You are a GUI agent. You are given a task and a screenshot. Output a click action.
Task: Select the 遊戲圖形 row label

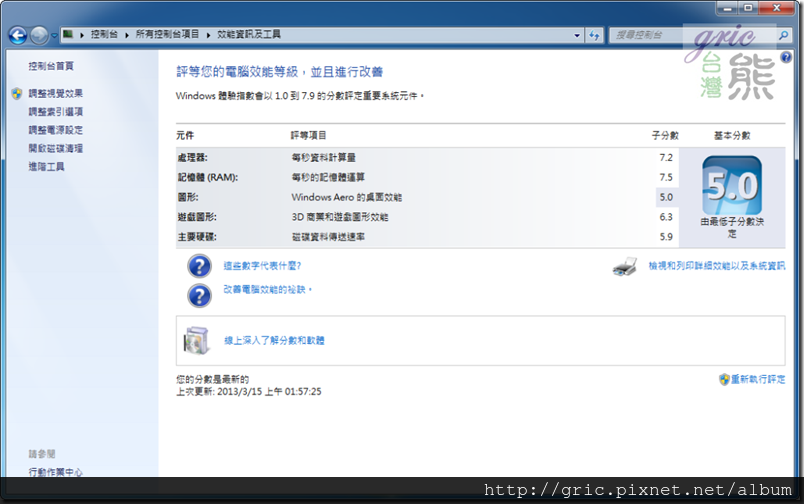click(x=197, y=217)
